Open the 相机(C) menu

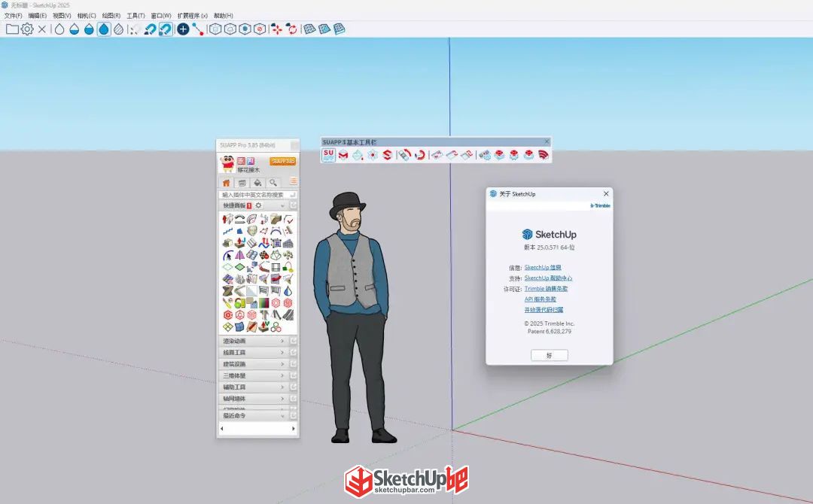click(x=87, y=16)
